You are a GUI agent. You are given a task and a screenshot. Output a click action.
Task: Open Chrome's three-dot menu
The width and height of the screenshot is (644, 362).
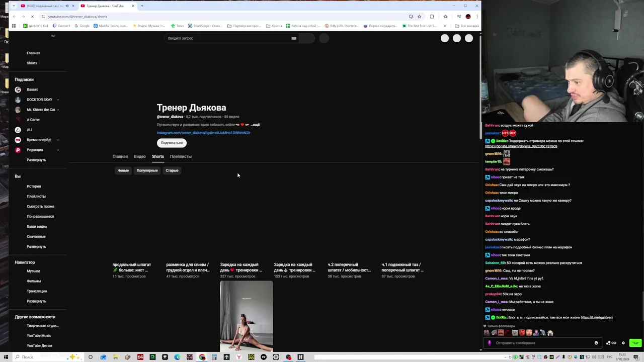[477, 17]
